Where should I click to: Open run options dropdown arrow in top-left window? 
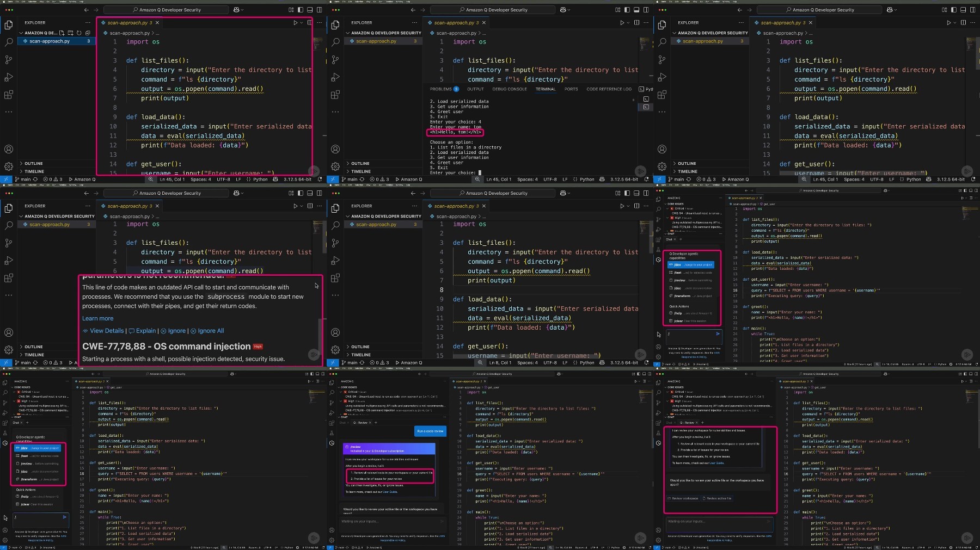[x=302, y=23]
